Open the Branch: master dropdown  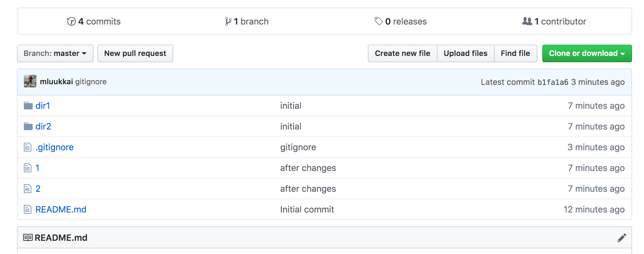click(55, 53)
